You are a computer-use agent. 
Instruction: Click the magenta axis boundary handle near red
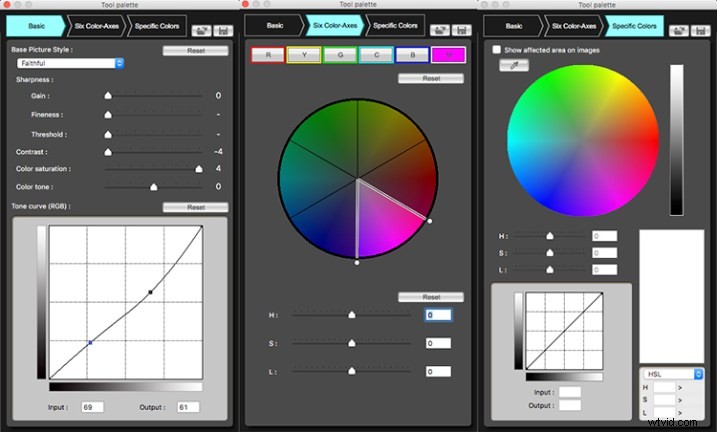429,221
